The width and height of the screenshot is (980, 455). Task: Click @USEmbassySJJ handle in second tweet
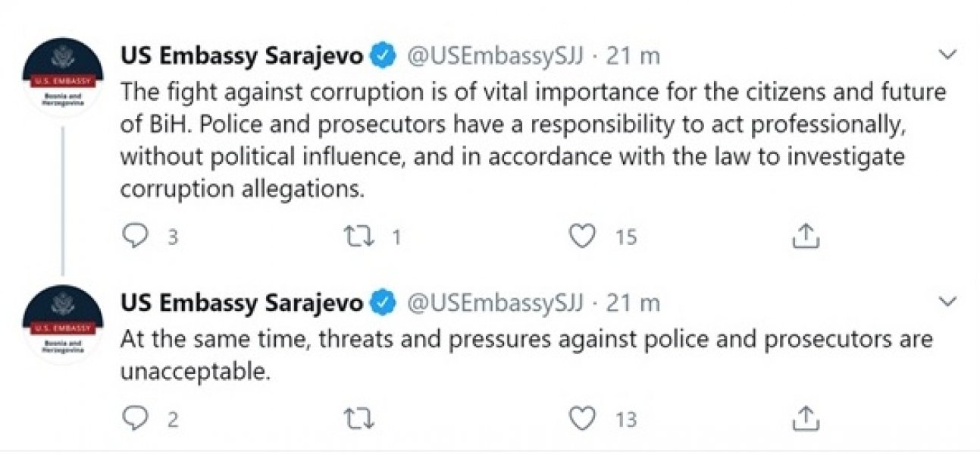tap(496, 303)
